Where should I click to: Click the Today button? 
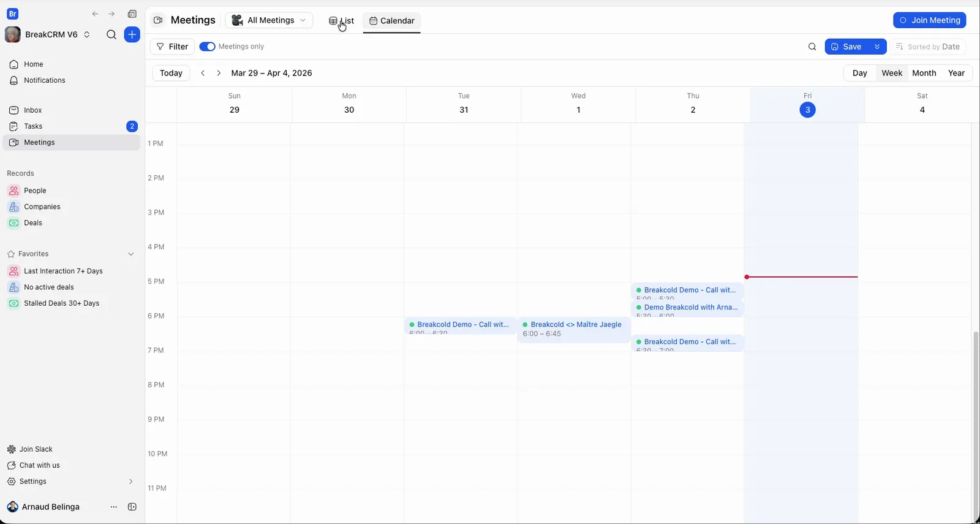pos(171,73)
